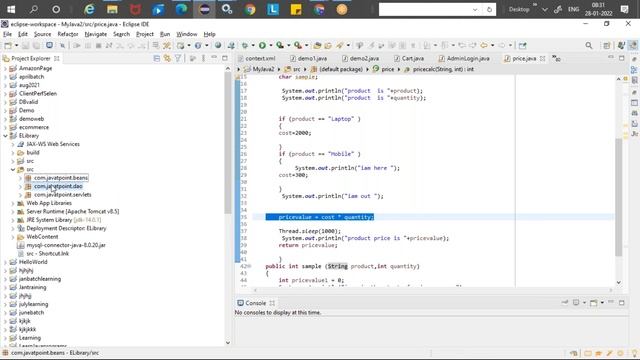The height and width of the screenshot is (360, 640).
Task: Collapse the open ELibrary src folder
Action: pyautogui.click(x=13, y=169)
